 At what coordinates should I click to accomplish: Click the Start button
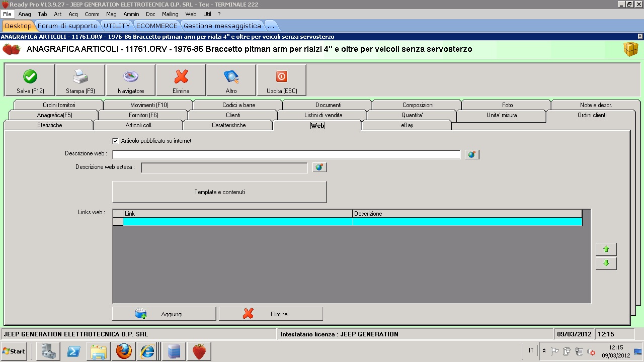pos(14,351)
